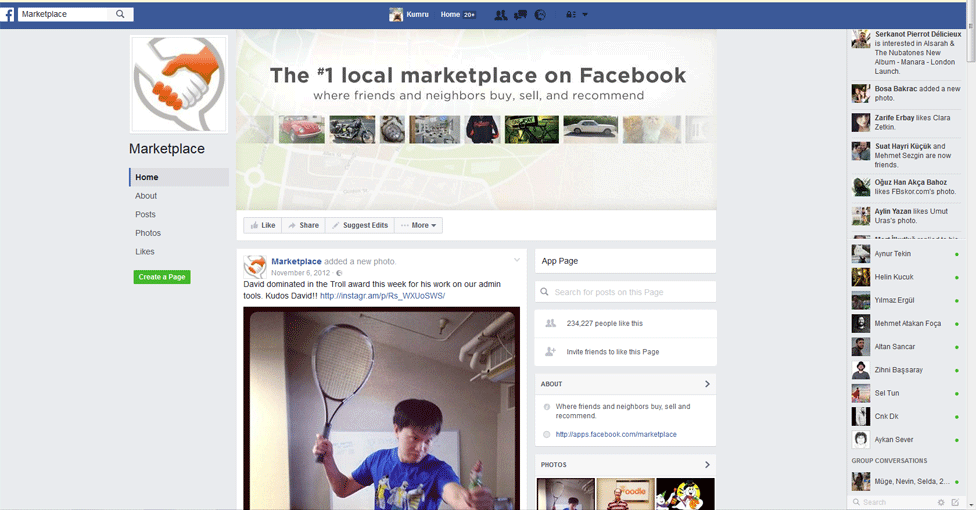Select About in page sidebar
This screenshot has width=976, height=510.
point(146,196)
